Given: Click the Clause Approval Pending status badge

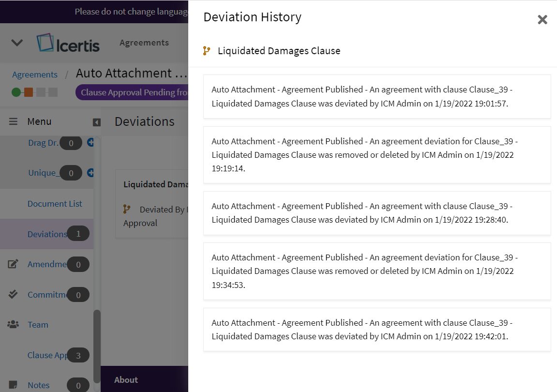Looking at the screenshot, I should tap(132, 92).
